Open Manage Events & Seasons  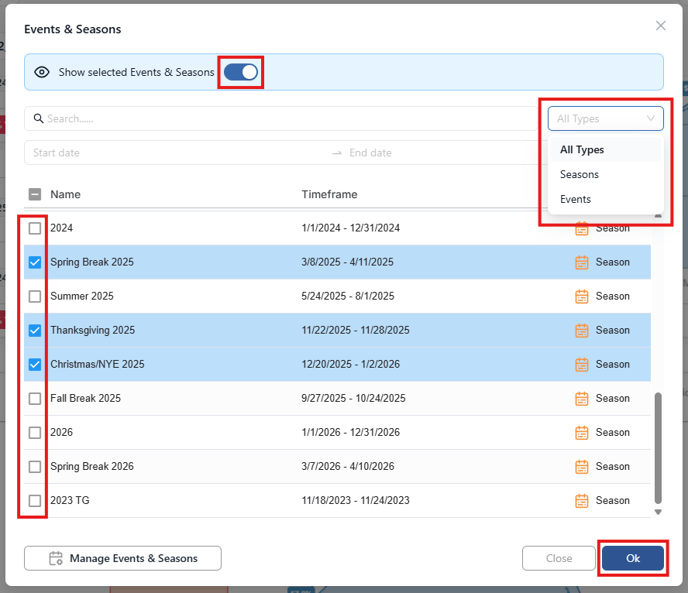(123, 558)
